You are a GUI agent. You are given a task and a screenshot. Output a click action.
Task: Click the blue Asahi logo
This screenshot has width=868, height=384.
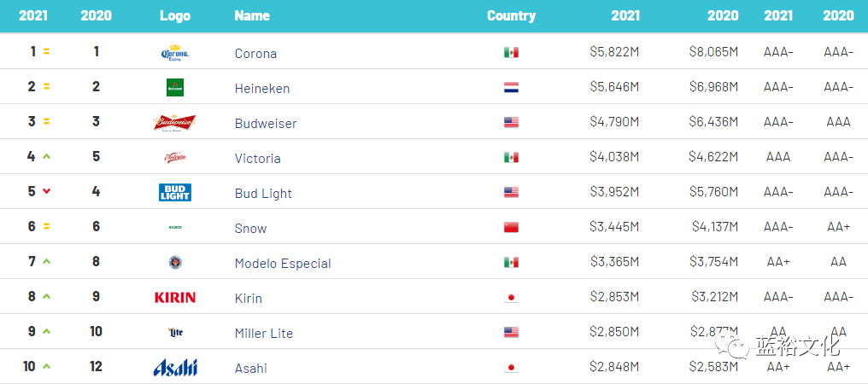pos(175,368)
